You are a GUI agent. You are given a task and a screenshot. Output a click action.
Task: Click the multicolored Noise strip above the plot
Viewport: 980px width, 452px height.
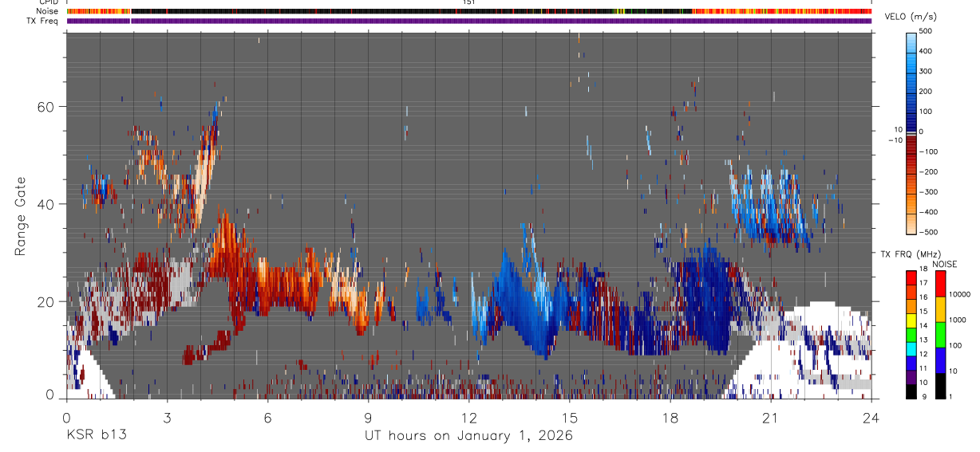click(x=469, y=11)
